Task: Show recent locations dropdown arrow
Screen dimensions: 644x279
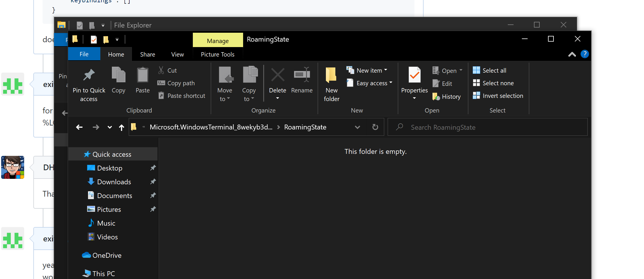Action: pos(109,127)
